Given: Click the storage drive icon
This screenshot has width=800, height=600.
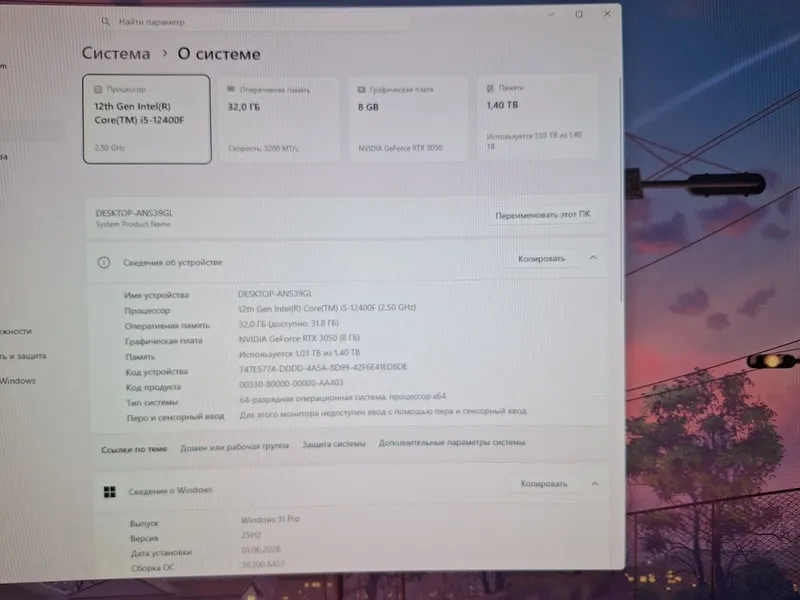Looking at the screenshot, I should coord(490,88).
